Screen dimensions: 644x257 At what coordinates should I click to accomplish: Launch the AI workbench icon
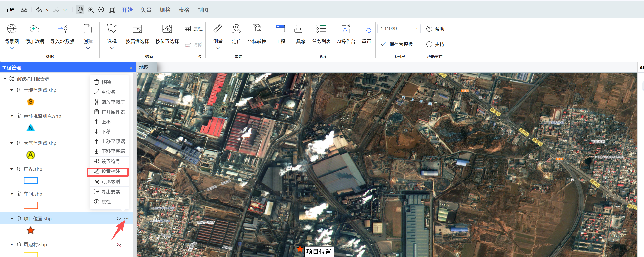click(x=346, y=29)
